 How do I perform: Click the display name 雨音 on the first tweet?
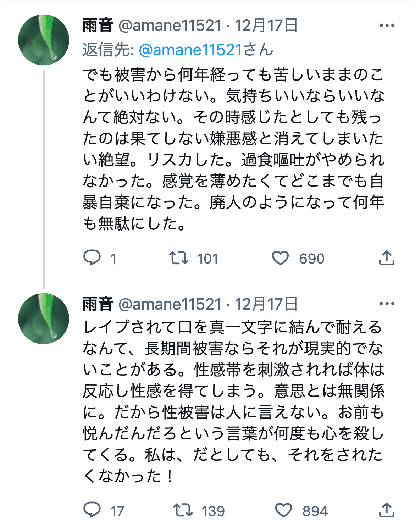[x=98, y=25]
